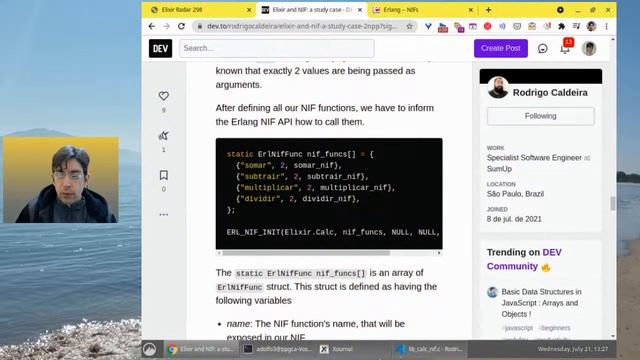Close the Erlang NIFs tab

click(471, 10)
